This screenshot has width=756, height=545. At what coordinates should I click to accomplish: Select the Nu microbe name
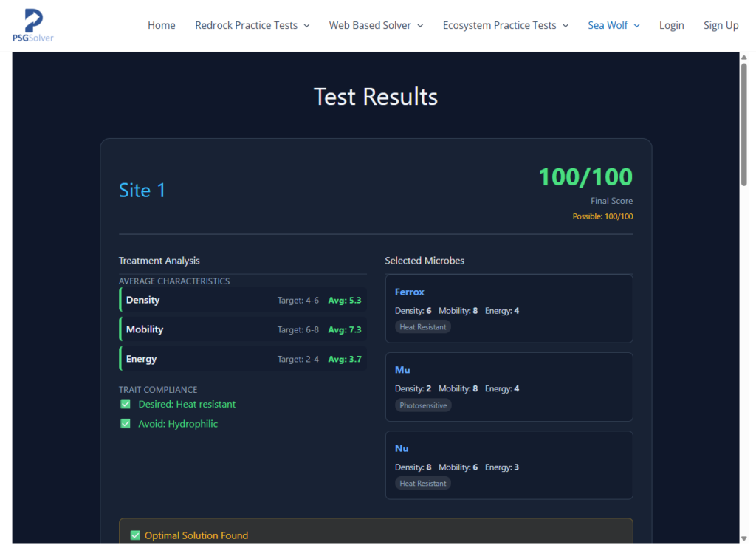(402, 448)
